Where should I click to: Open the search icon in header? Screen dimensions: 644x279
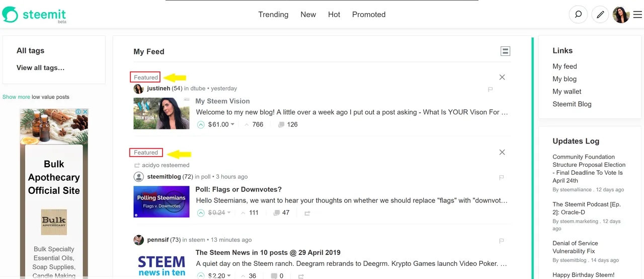[x=578, y=15]
